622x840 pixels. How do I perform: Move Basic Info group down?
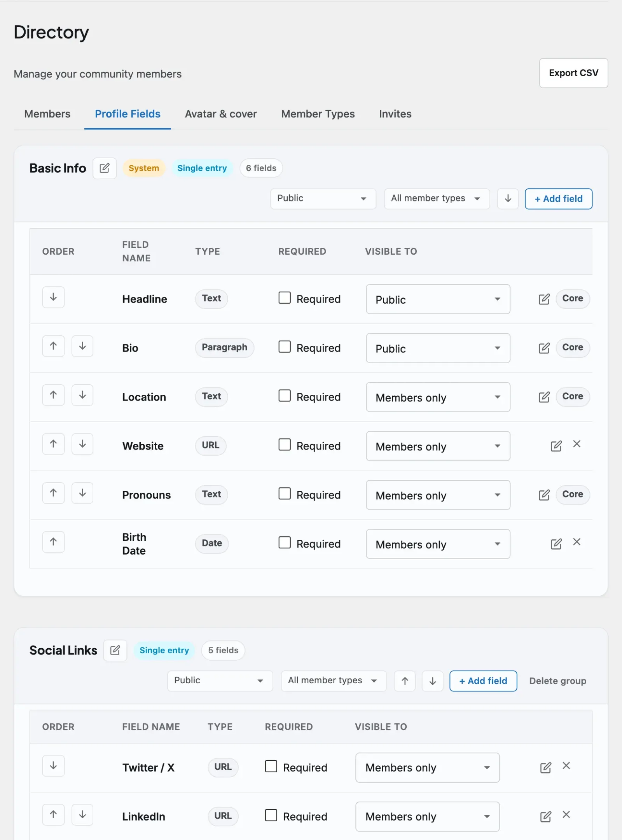pos(508,199)
